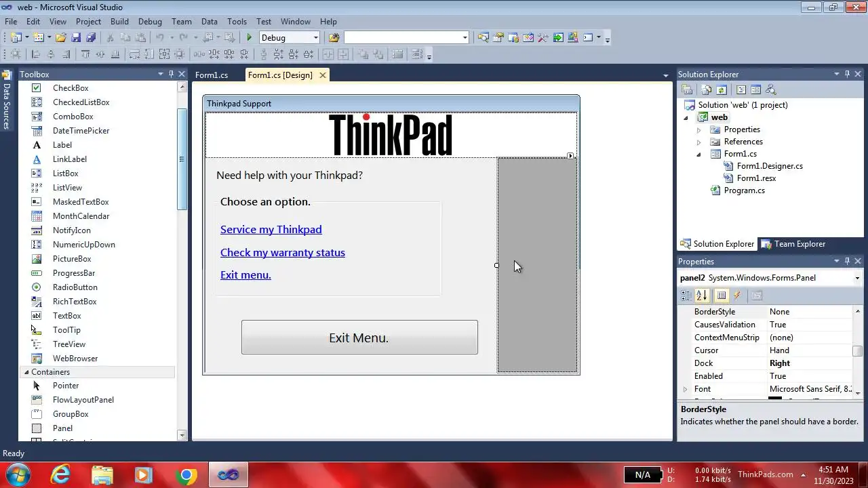Click the Solution Explorer Properties icon
This screenshot has height=488, width=868.
(x=687, y=89)
